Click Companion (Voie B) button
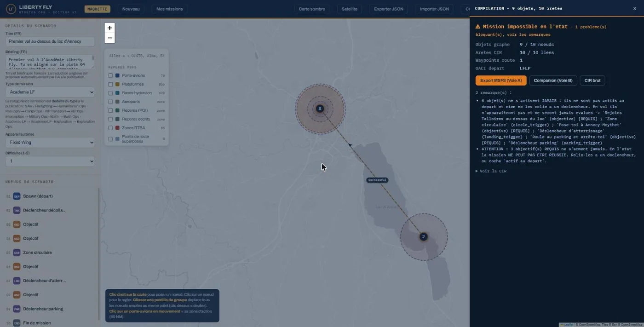Image resolution: width=644 pixels, height=327 pixels. [553, 80]
